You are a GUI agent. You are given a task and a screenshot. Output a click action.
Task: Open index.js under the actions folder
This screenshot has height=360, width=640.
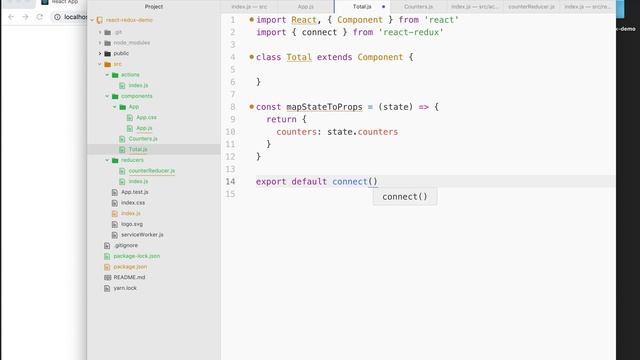pyautogui.click(x=138, y=86)
